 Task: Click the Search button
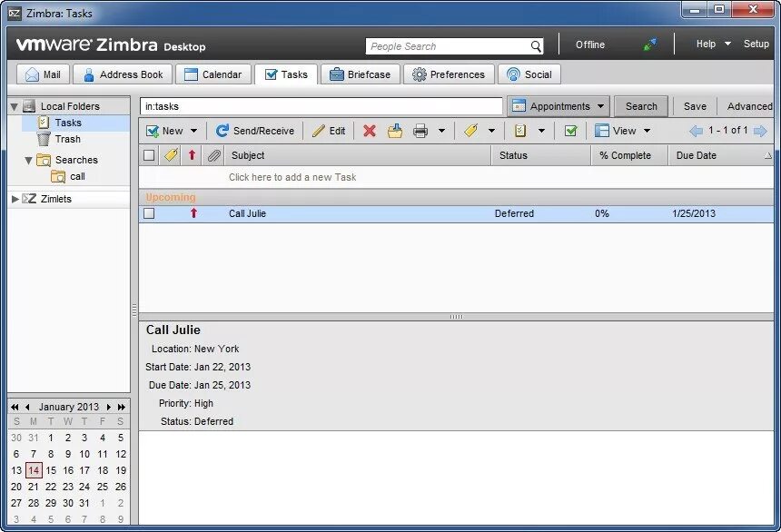point(641,106)
